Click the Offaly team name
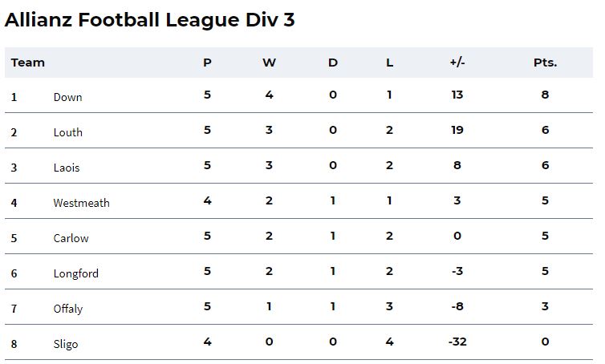 [68, 309]
